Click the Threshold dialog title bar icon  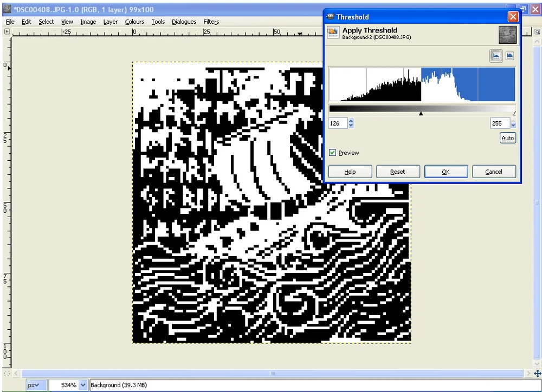[x=330, y=17]
